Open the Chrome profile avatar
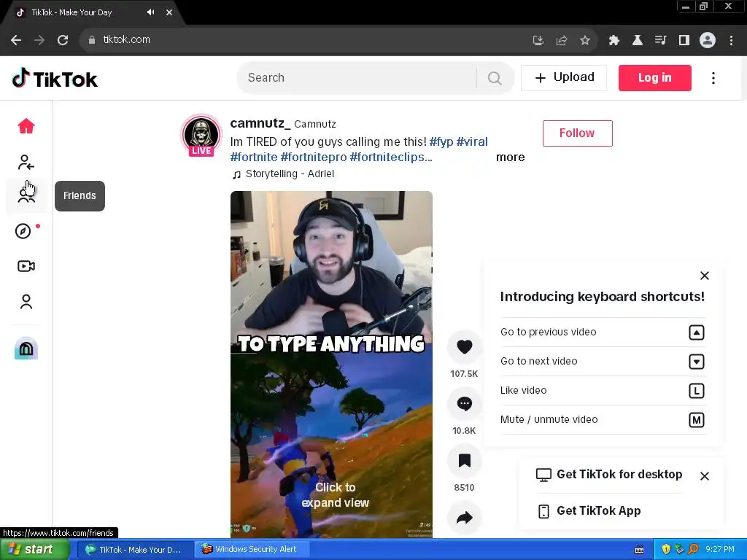The width and height of the screenshot is (747, 560). click(708, 41)
